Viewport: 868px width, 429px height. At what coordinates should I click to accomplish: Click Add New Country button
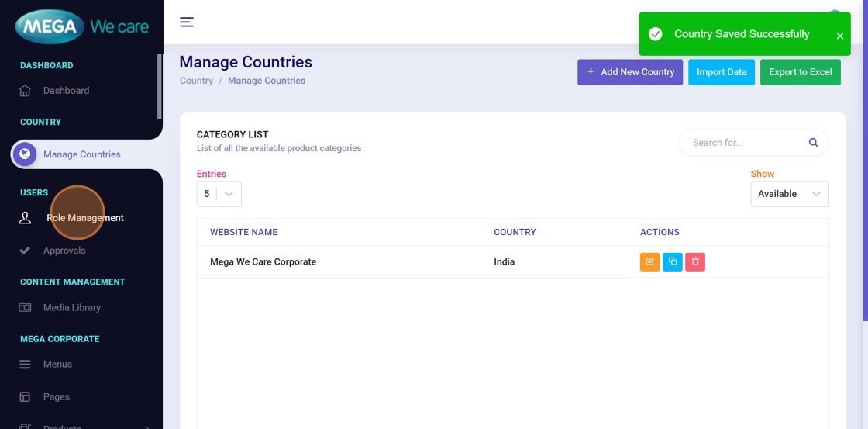pos(629,72)
